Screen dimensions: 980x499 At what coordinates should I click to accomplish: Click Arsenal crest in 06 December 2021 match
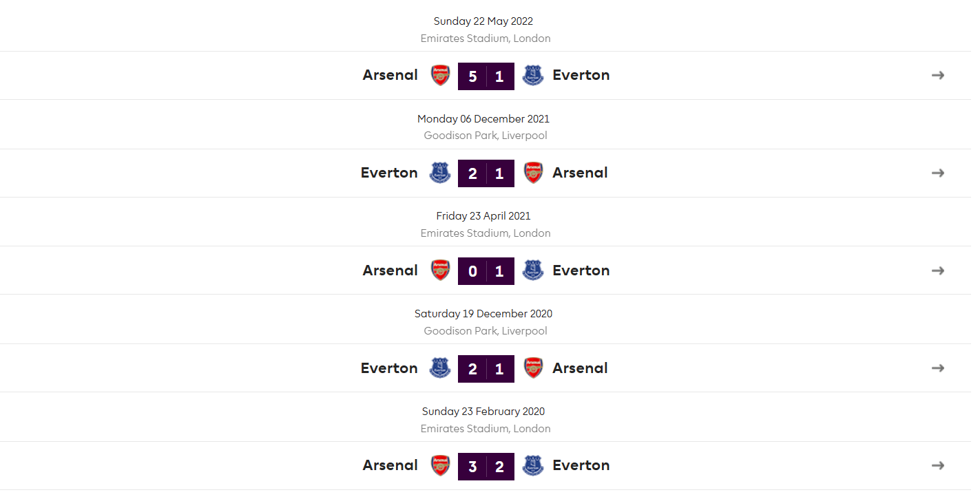tap(533, 173)
